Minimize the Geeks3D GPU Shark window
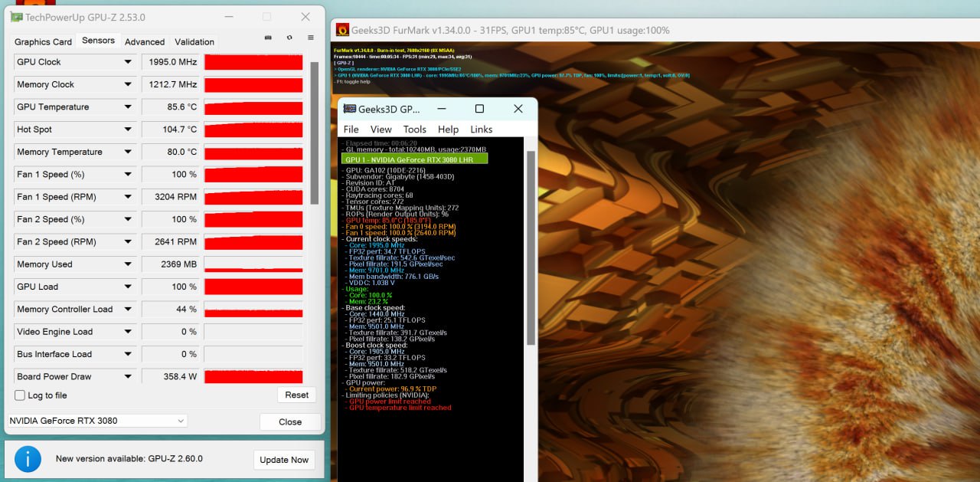This screenshot has width=980, height=482. coord(441,109)
